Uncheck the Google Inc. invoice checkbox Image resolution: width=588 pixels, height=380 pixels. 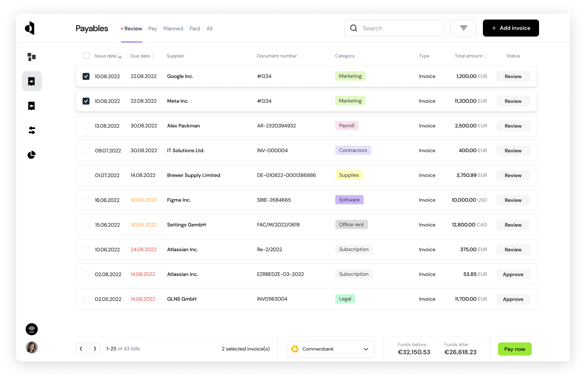tap(86, 76)
